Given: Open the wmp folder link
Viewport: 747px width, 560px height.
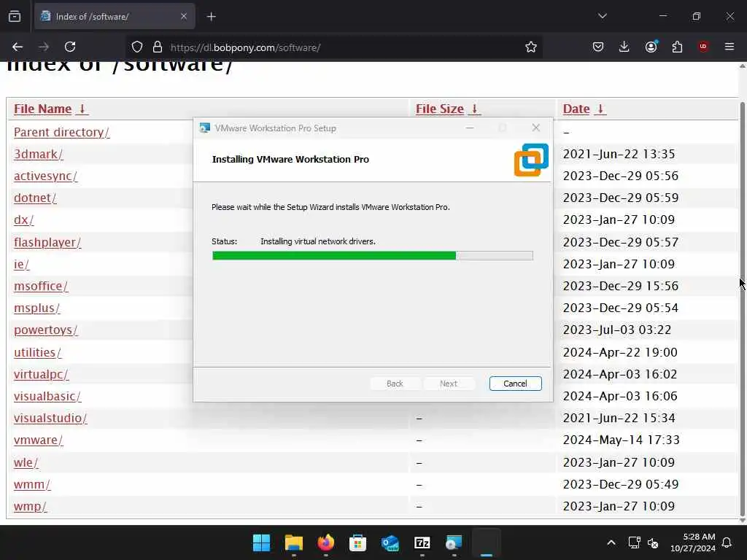Looking at the screenshot, I should point(30,506).
